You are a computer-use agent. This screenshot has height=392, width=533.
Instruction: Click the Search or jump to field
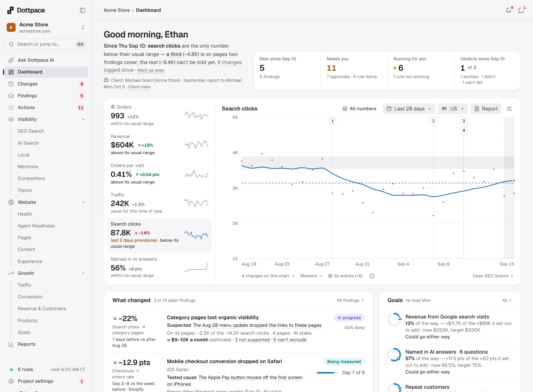click(46, 44)
